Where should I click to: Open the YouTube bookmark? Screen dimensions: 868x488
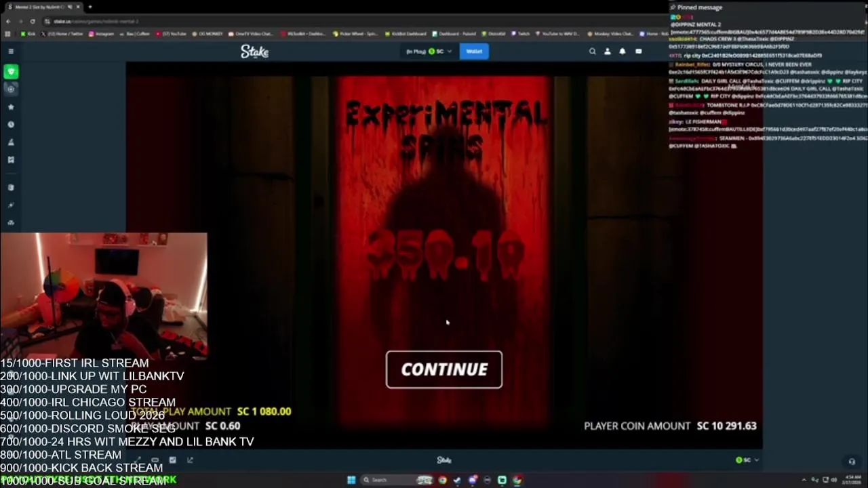[x=171, y=33]
